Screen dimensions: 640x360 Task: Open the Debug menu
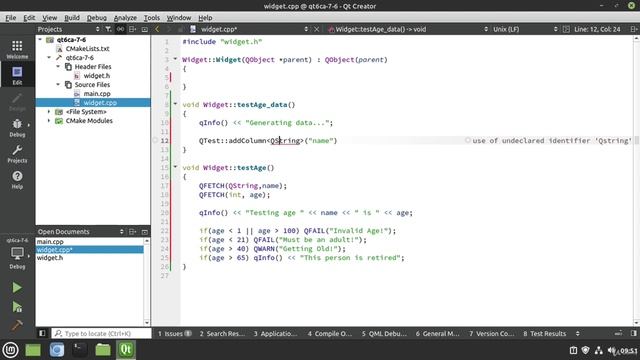tap(96, 18)
